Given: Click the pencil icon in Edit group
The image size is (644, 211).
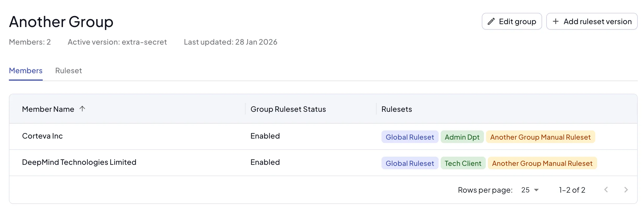Looking at the screenshot, I should tap(491, 22).
